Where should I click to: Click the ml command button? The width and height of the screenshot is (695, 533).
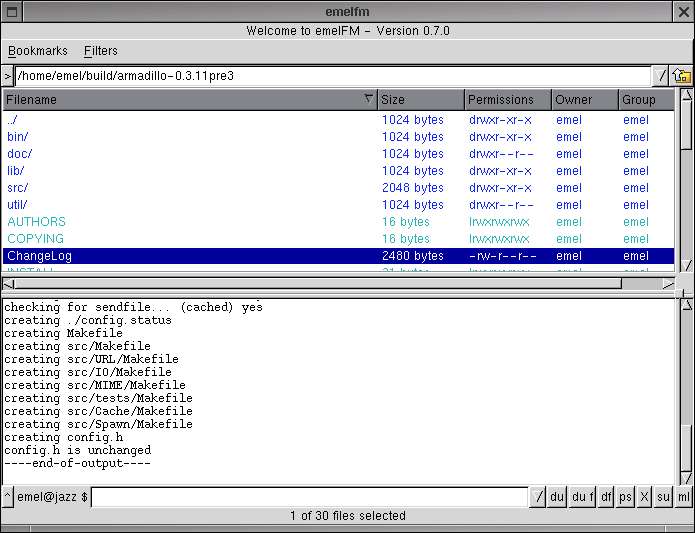(x=684, y=497)
